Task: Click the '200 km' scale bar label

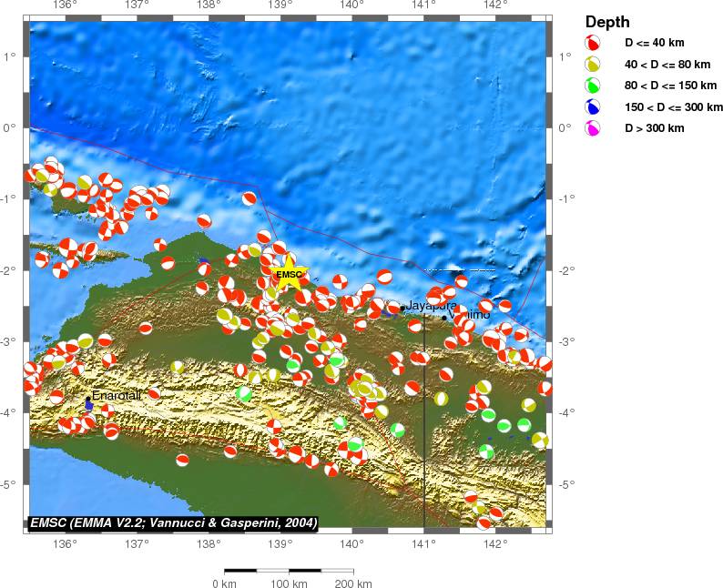Action: 352,583
